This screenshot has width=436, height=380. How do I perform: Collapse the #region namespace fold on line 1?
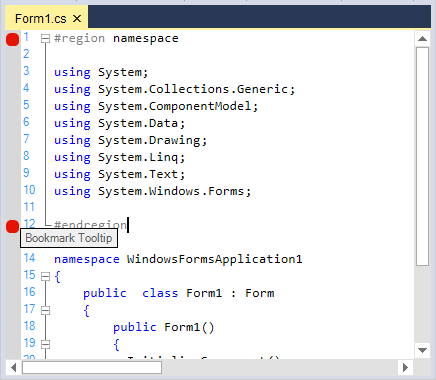[x=45, y=39]
